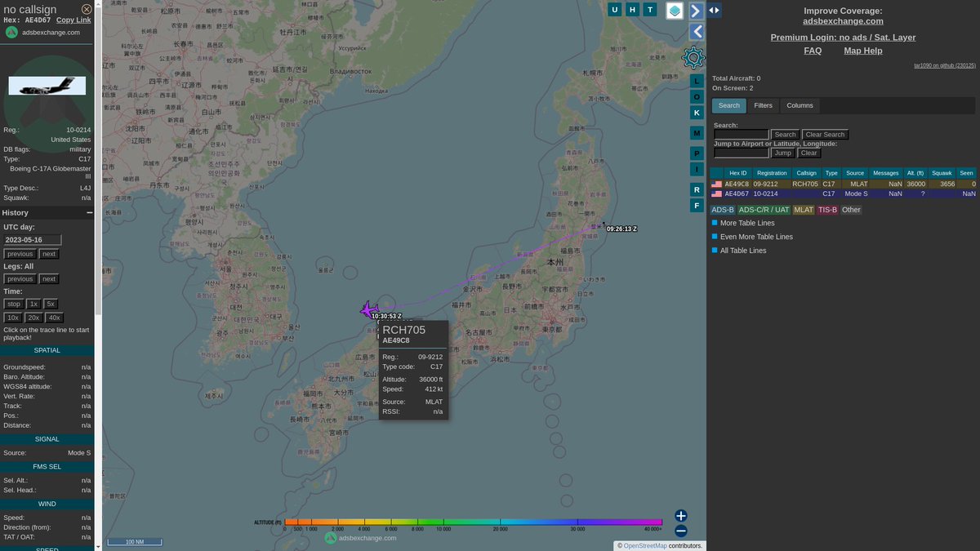Click the aircraft photo thumbnail
The width and height of the screenshot is (980, 551).
point(47,86)
